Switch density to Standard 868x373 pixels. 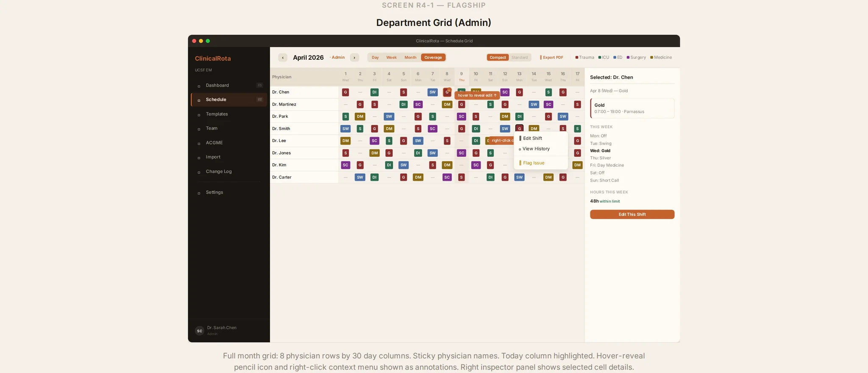click(520, 58)
